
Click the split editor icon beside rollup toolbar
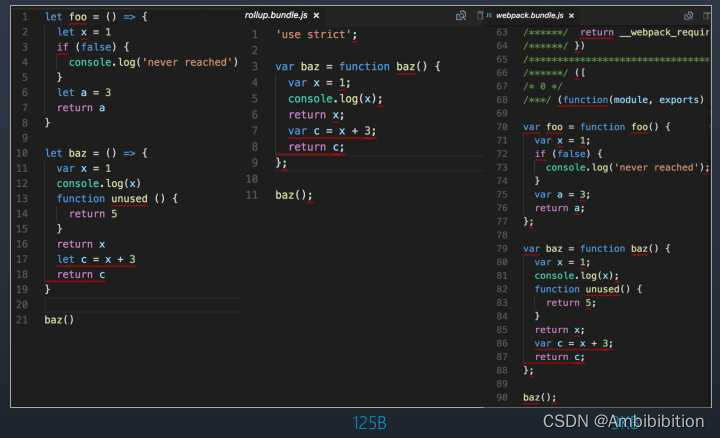point(479,16)
